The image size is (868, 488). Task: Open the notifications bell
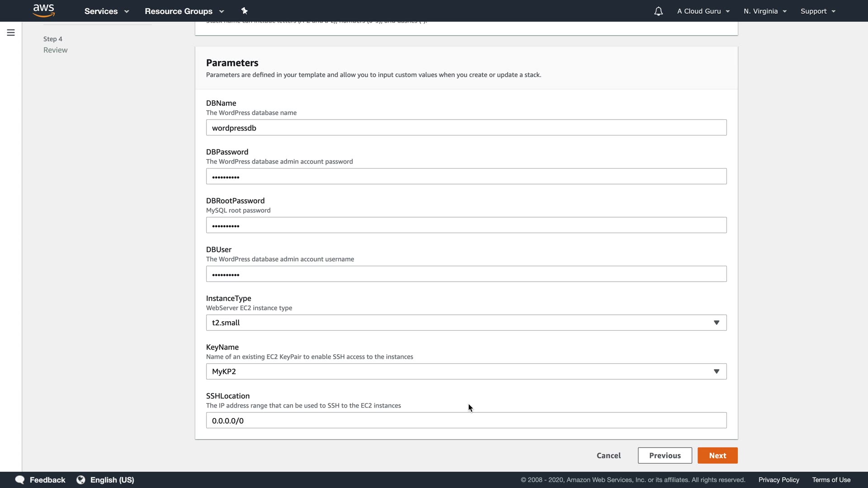658,11
